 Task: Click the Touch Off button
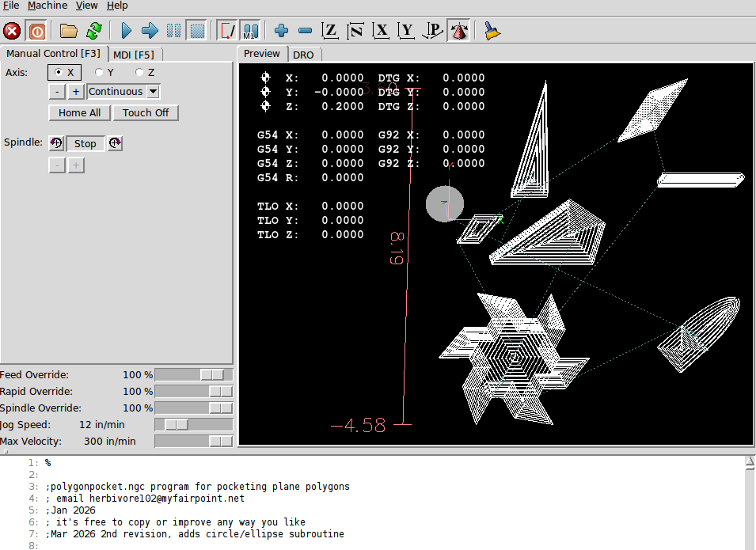point(146,112)
